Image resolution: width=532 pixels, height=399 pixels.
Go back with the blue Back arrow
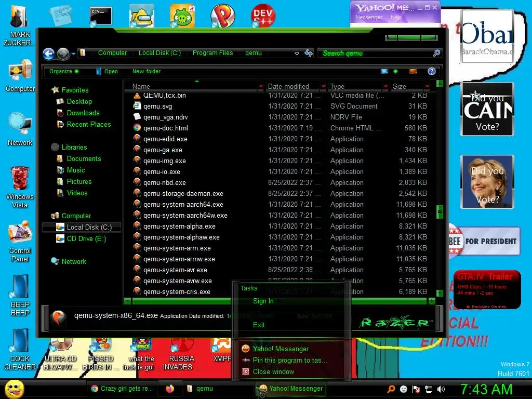[48, 54]
